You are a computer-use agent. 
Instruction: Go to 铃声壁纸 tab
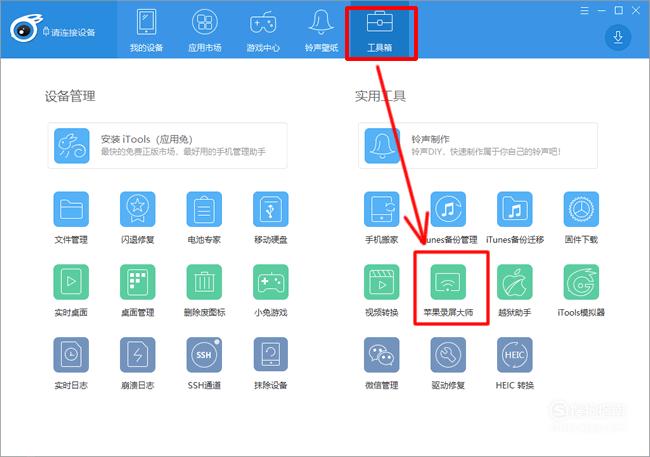[x=321, y=31]
